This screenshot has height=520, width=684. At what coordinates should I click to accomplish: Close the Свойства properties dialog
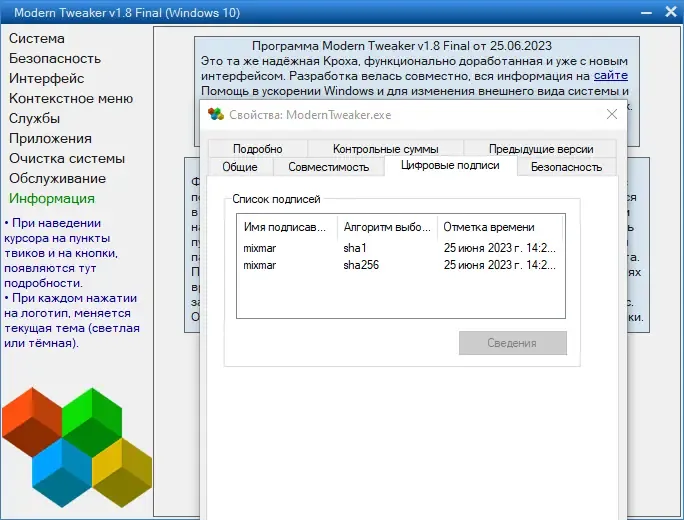(x=612, y=114)
